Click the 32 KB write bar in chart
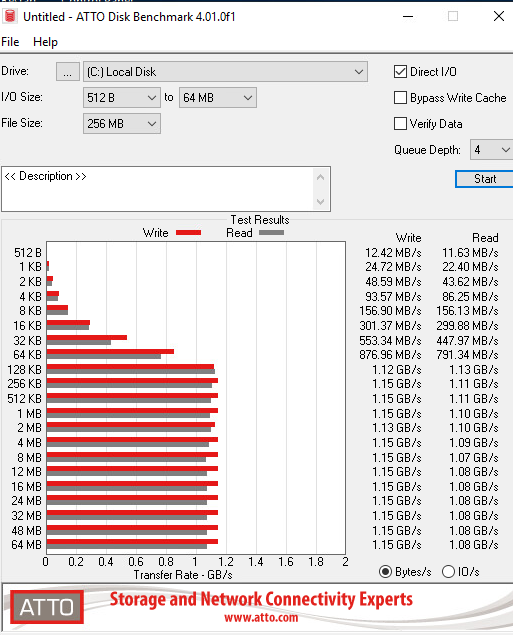The width and height of the screenshot is (513, 635). pyautogui.click(x=87, y=337)
